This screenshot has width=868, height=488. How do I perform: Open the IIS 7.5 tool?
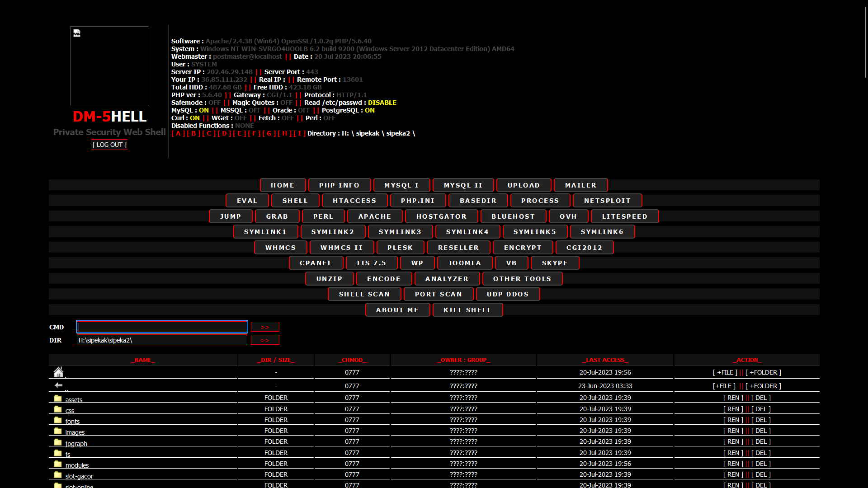(372, 263)
